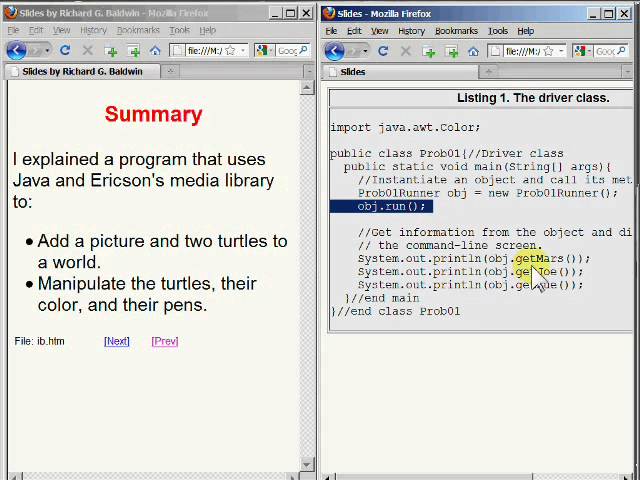This screenshot has height=480, width=640.
Task: Open Help menu in right Slides window
Action: coord(526,31)
